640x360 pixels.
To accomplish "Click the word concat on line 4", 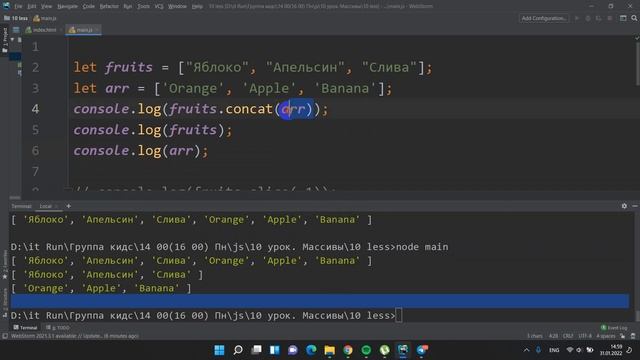I will coord(249,109).
